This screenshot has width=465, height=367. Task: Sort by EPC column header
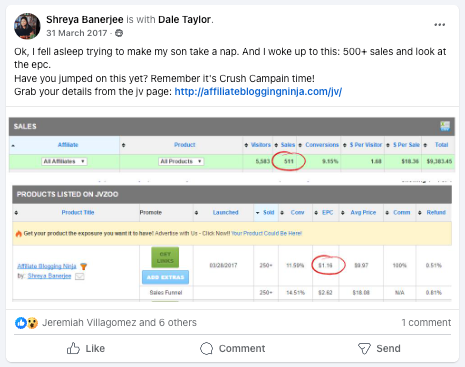(327, 212)
